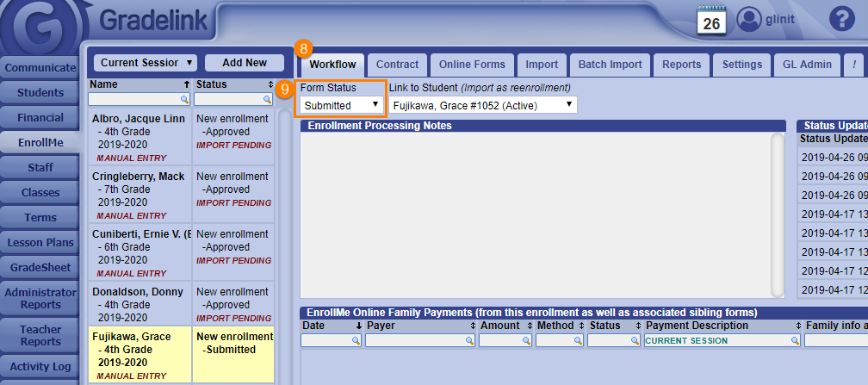Click in the Enrollment Processing Notes area
This screenshot has width=868, height=385.
[x=534, y=214]
